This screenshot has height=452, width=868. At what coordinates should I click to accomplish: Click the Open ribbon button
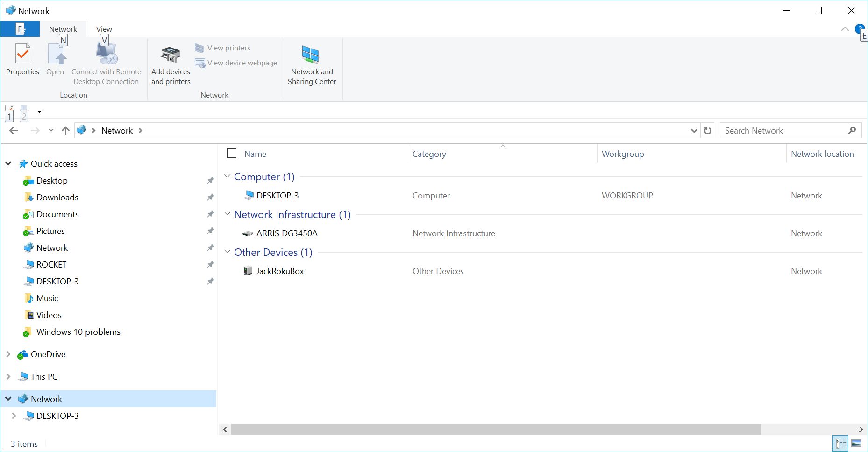[55, 59]
